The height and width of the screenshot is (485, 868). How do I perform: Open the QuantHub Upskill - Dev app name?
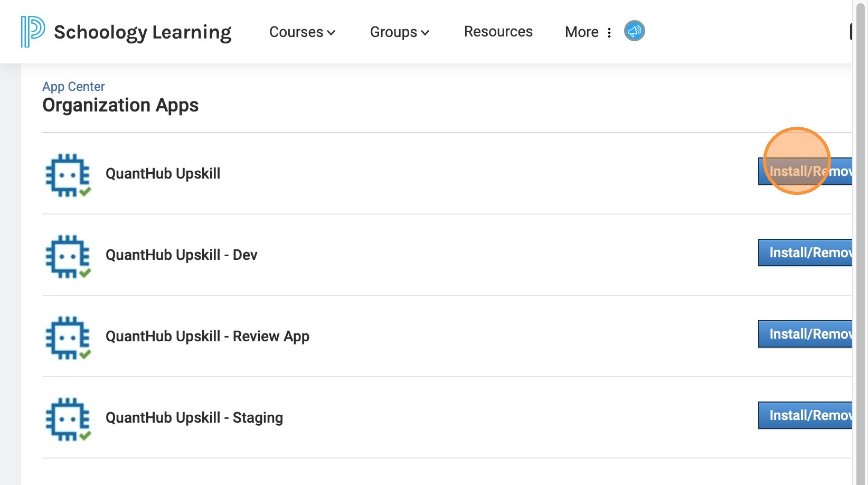(x=182, y=255)
